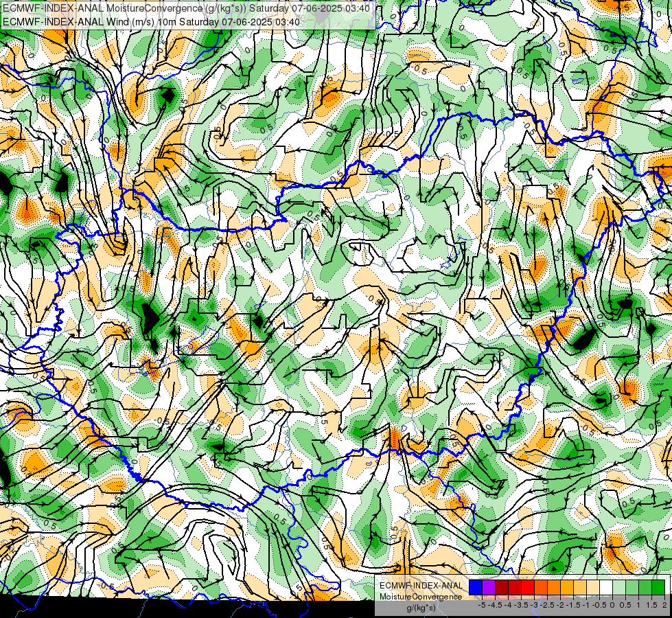The height and width of the screenshot is (618, 672).
Task: Click the -1.5 legend scale value
Action: [x=575, y=605]
